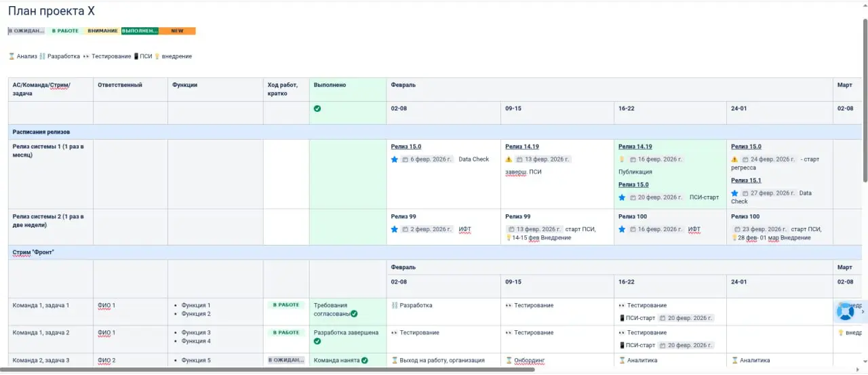
Task: Click the «План проекта X» page title
Action: (52, 11)
